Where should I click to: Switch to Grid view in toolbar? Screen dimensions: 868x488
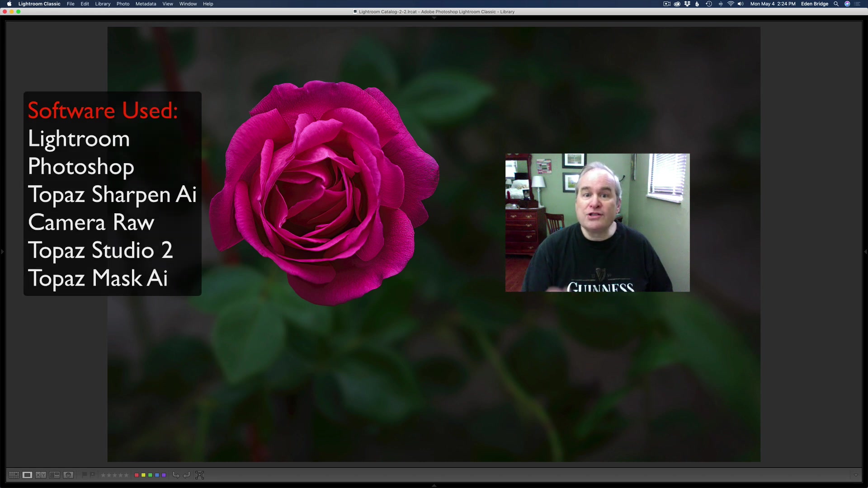14,475
